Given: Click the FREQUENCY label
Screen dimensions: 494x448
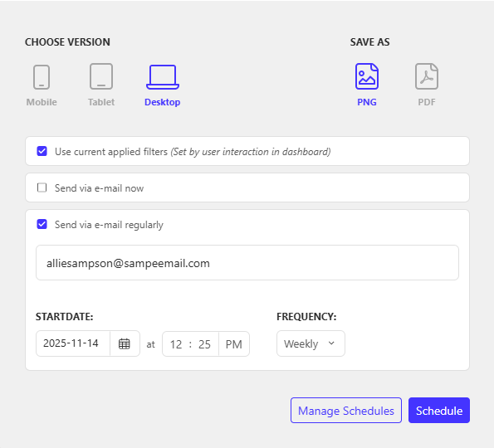Looking at the screenshot, I should click(306, 316).
